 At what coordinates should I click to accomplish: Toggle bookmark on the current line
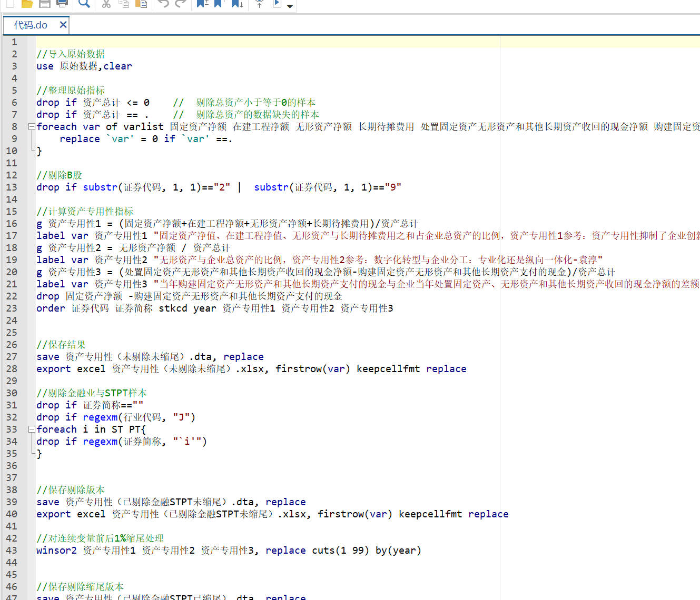[x=202, y=4]
